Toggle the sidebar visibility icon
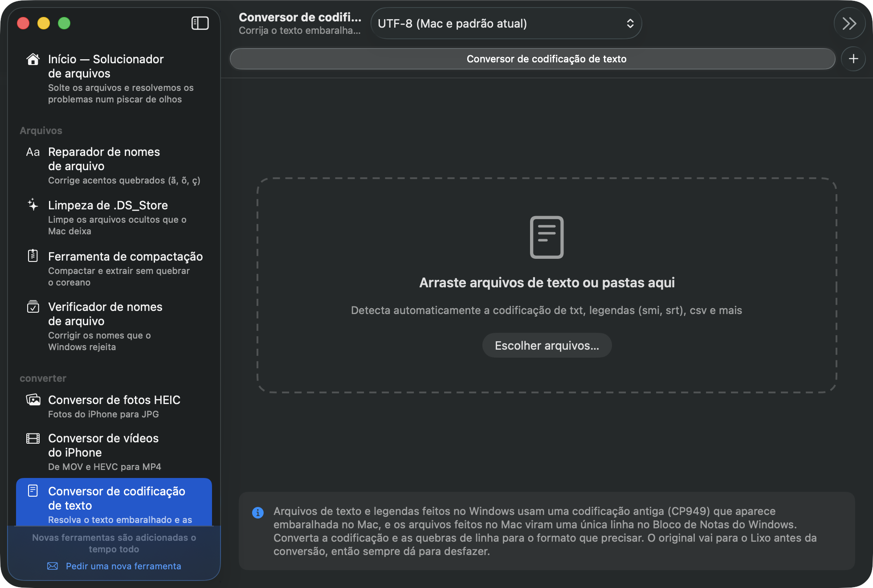Screen dimensions: 873x588 (x=200, y=23)
